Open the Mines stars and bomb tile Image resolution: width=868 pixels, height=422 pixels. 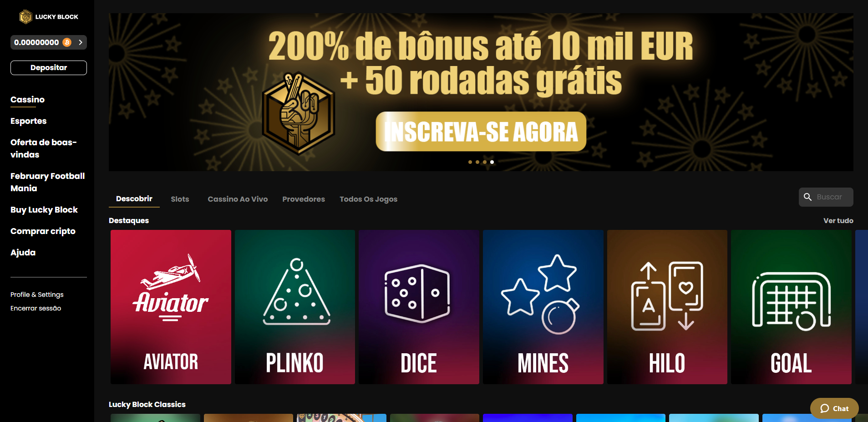pyautogui.click(x=543, y=307)
